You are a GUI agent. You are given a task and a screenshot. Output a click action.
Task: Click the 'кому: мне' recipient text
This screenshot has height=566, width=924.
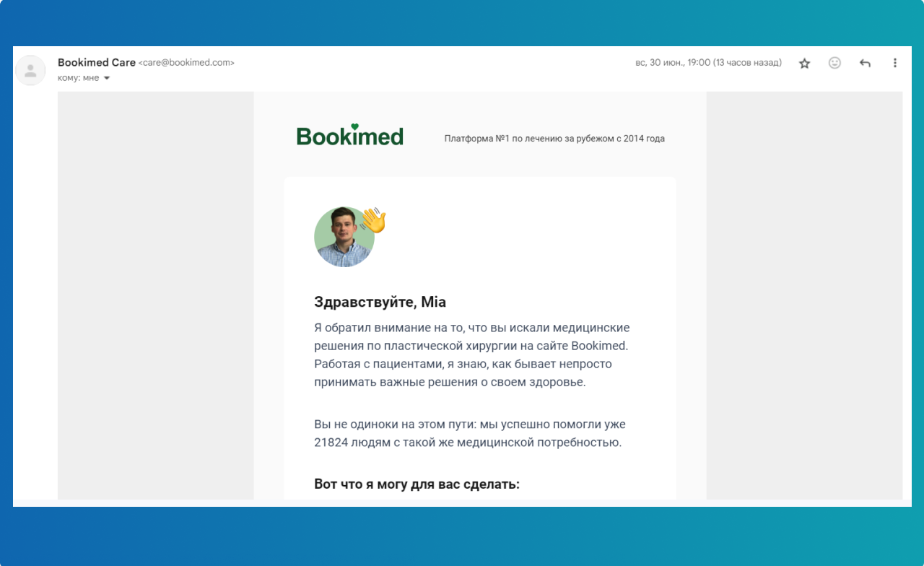pos(78,78)
